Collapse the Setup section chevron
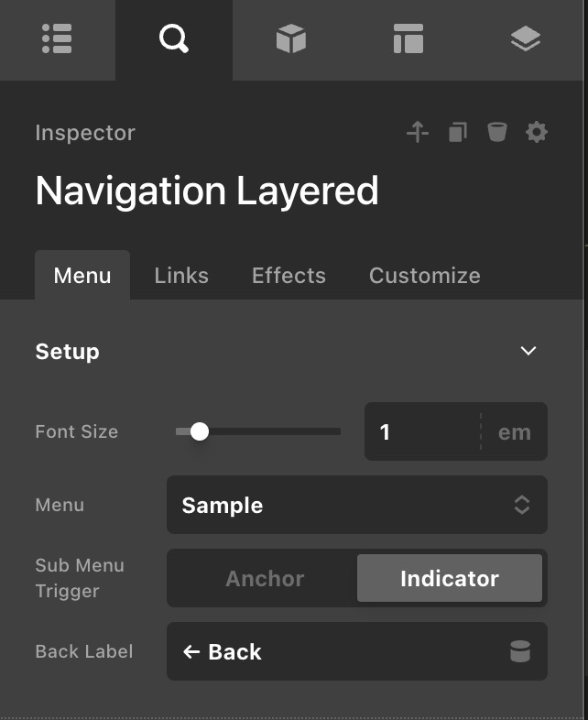The height and width of the screenshot is (720, 588). [x=528, y=351]
